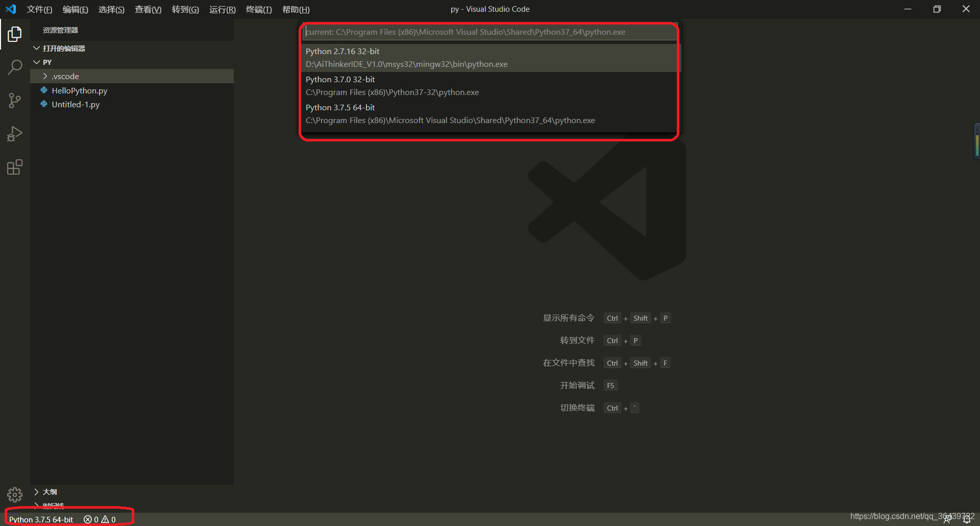Viewport: 980px width, 526px height.
Task: Click the warning count icon in status bar
Action: pos(105,519)
